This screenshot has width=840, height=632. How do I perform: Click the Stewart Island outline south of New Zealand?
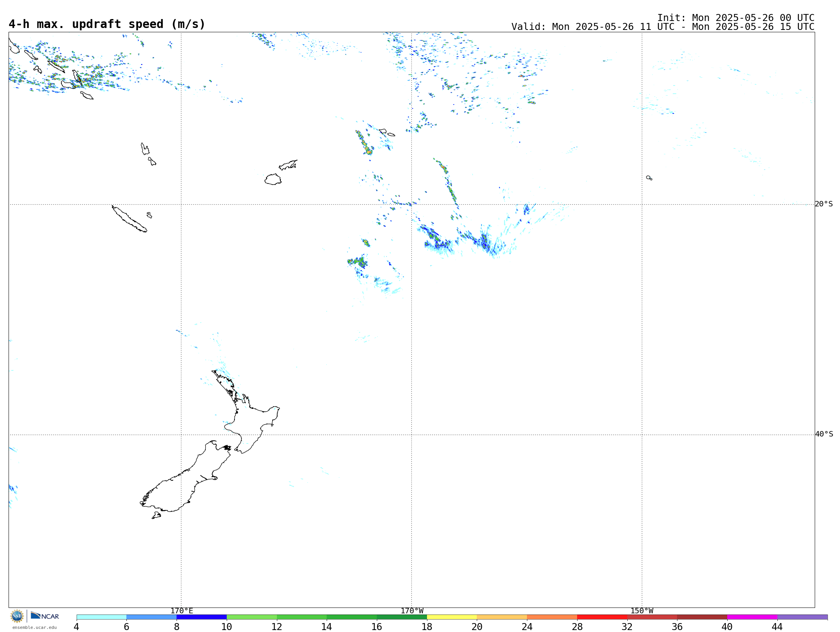click(156, 515)
